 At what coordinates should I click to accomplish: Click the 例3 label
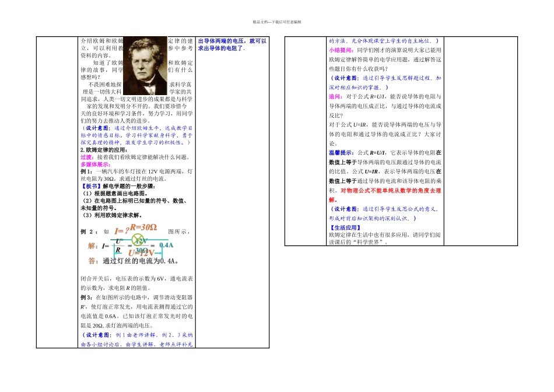pos(86,297)
